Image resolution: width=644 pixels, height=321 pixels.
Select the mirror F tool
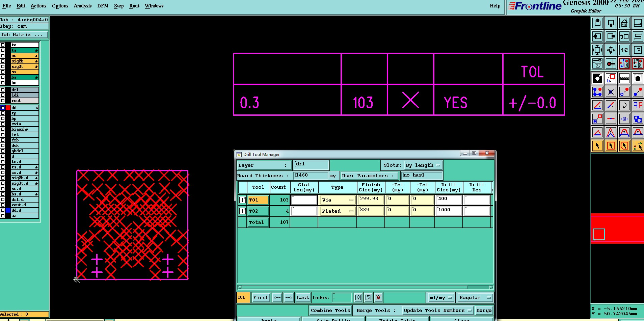pos(638,105)
